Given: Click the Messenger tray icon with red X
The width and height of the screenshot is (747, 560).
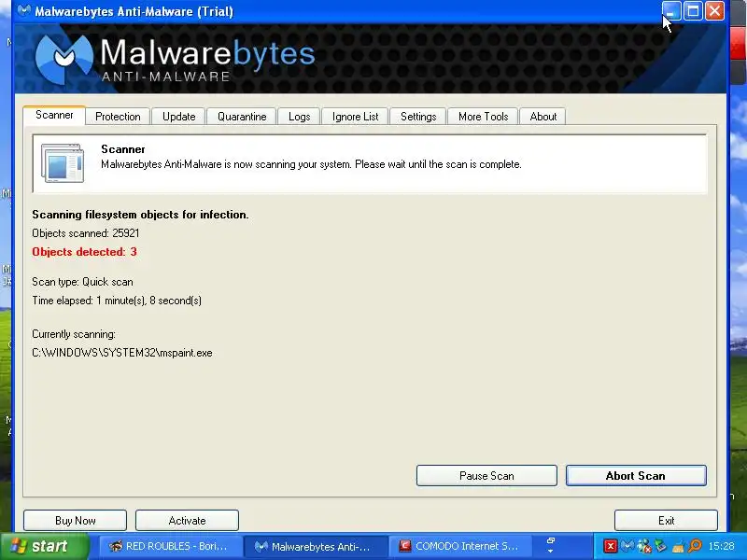Looking at the screenshot, I should pyautogui.click(x=644, y=546).
